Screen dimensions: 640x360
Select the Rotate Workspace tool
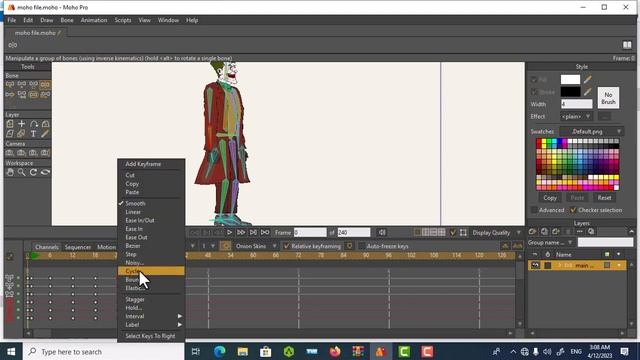coord(33,172)
